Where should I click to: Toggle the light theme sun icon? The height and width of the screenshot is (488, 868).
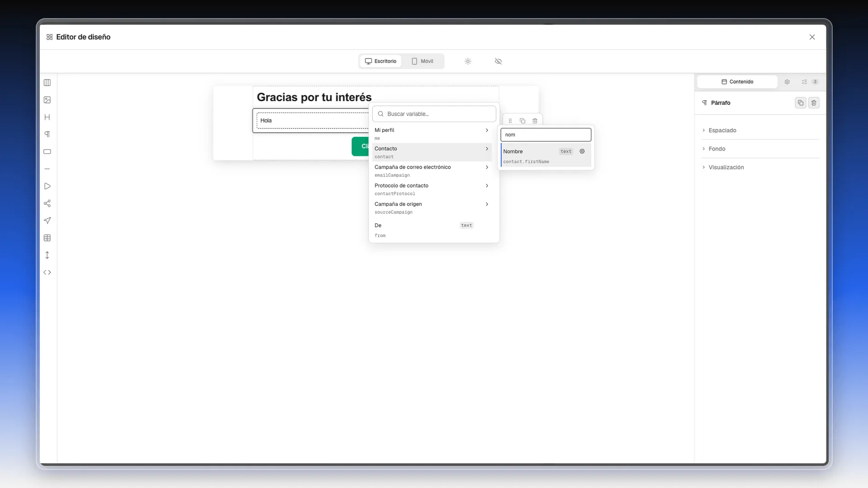(x=468, y=61)
